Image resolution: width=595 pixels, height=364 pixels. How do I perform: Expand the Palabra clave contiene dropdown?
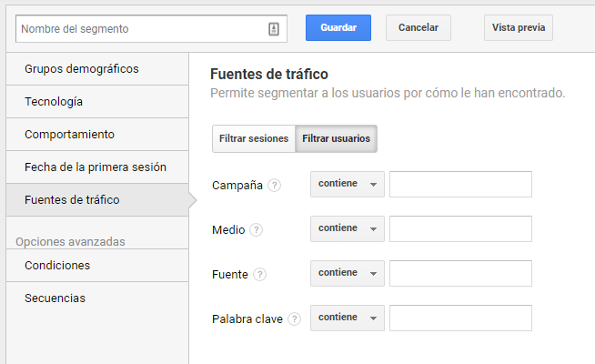(x=348, y=318)
